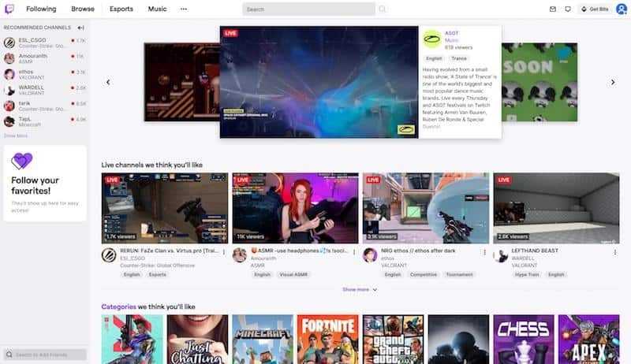Go to previous carousel stream with left arrow
This screenshot has height=364, width=631.
click(108, 83)
